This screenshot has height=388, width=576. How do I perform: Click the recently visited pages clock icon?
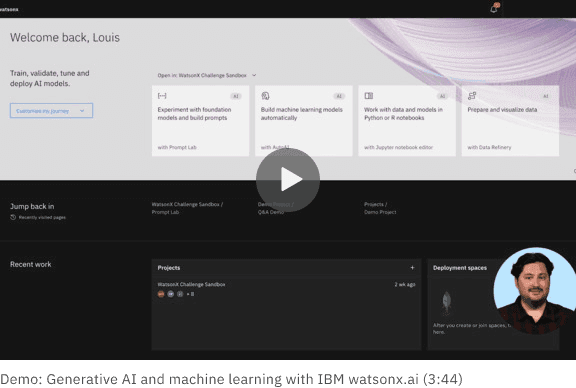coord(13,217)
